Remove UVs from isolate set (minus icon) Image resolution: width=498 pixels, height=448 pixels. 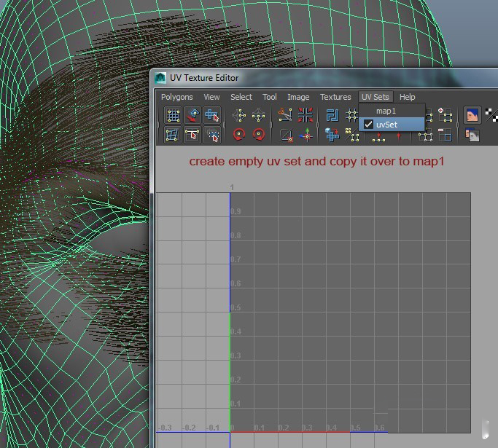tap(445, 135)
